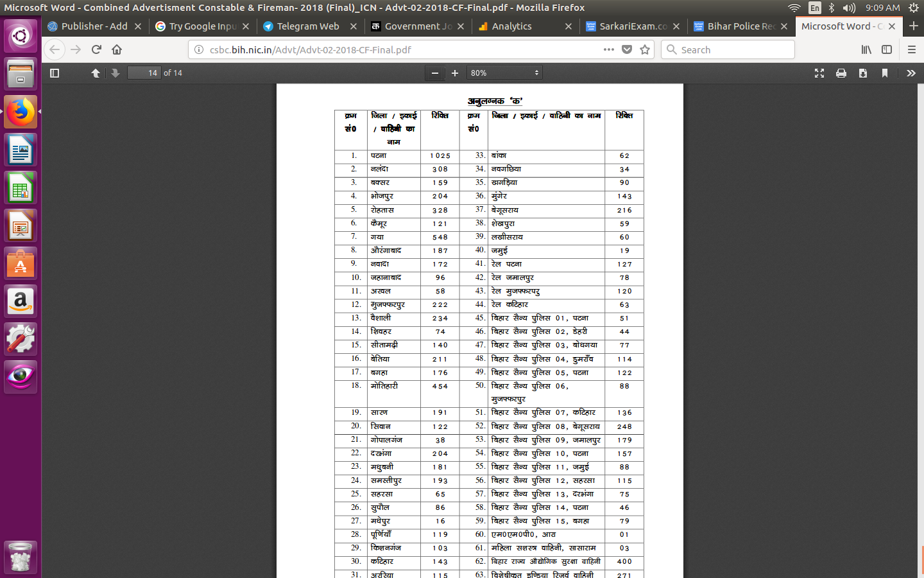
Task: Open the En keyboard layout indicator
Action: pos(815,8)
